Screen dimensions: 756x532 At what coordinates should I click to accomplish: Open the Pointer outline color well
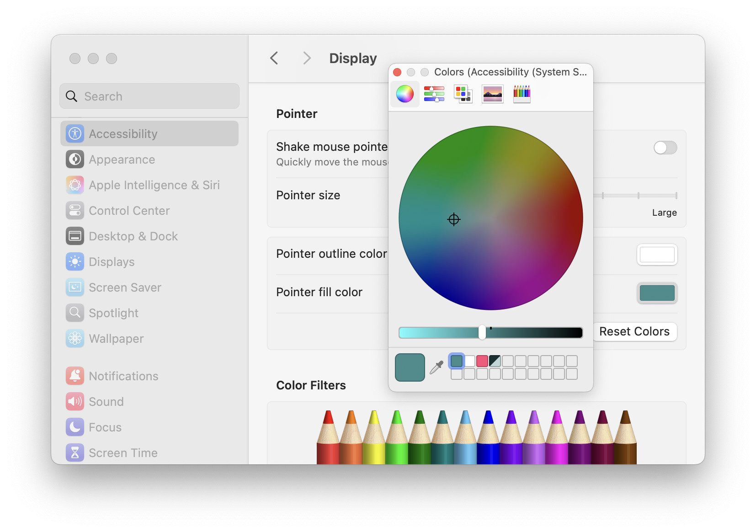pyautogui.click(x=657, y=255)
